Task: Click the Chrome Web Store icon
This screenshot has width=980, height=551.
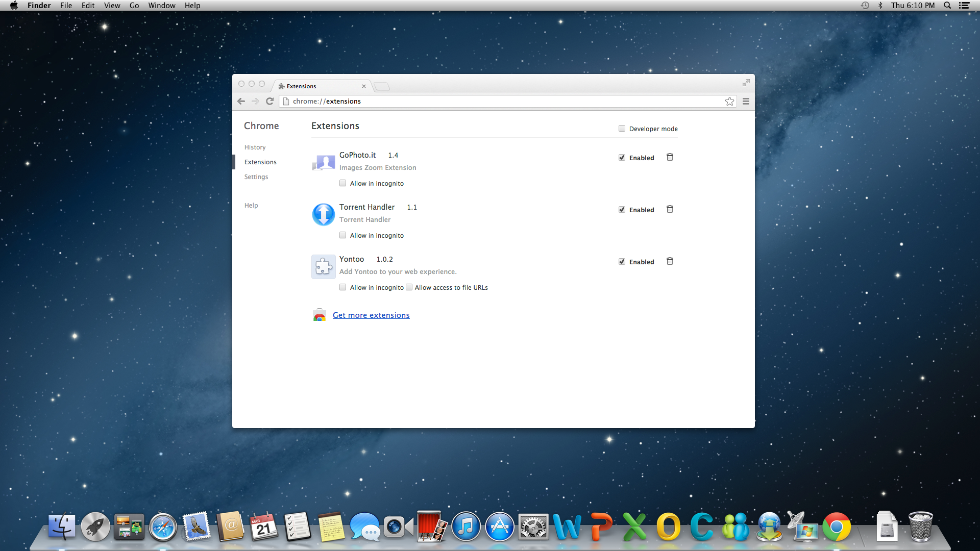Action: pyautogui.click(x=319, y=315)
